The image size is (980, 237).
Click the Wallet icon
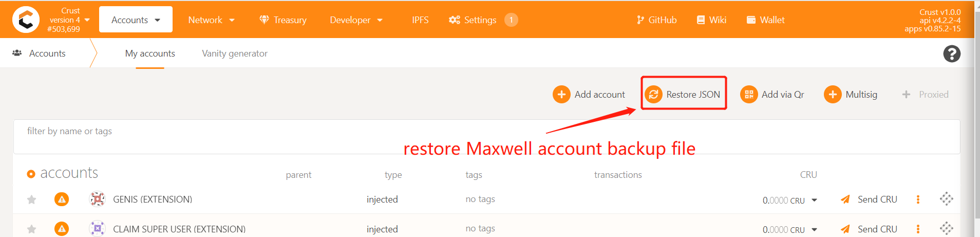pos(751,20)
